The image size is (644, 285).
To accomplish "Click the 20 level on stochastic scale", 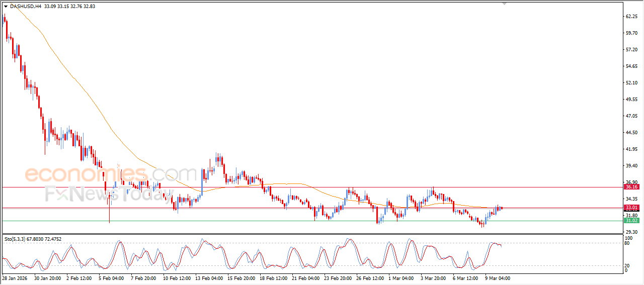I will pos(627,265).
